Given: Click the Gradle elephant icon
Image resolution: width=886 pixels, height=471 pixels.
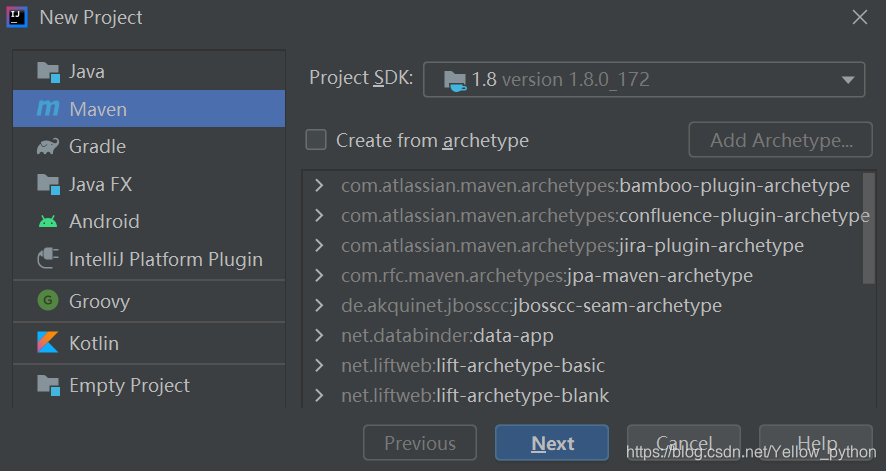Looking at the screenshot, I should point(48,146).
